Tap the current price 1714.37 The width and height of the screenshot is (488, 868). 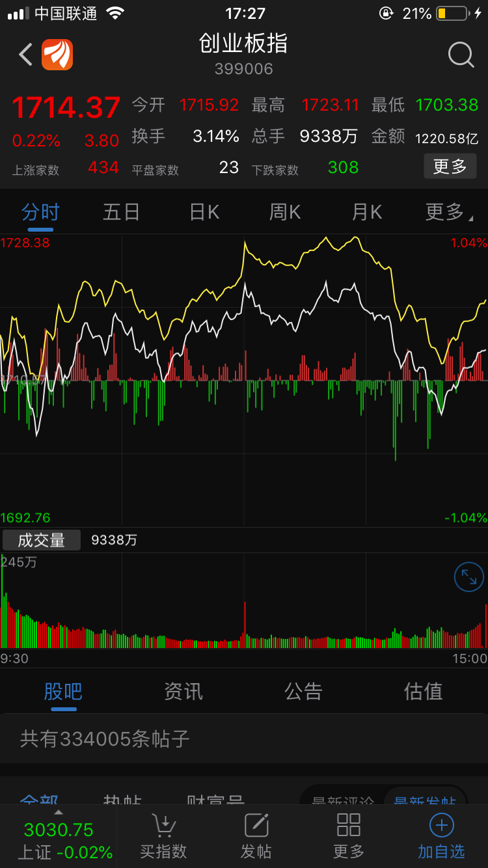66,107
